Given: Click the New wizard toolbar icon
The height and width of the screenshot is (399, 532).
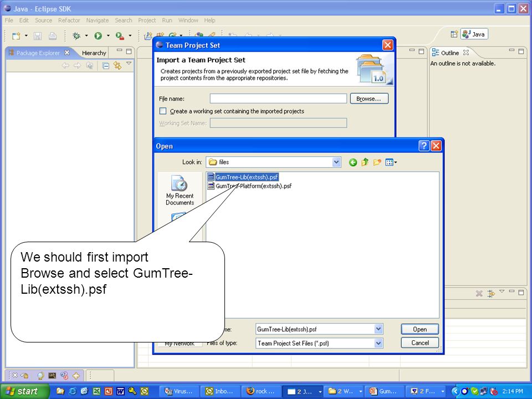Looking at the screenshot, I should point(16,35).
